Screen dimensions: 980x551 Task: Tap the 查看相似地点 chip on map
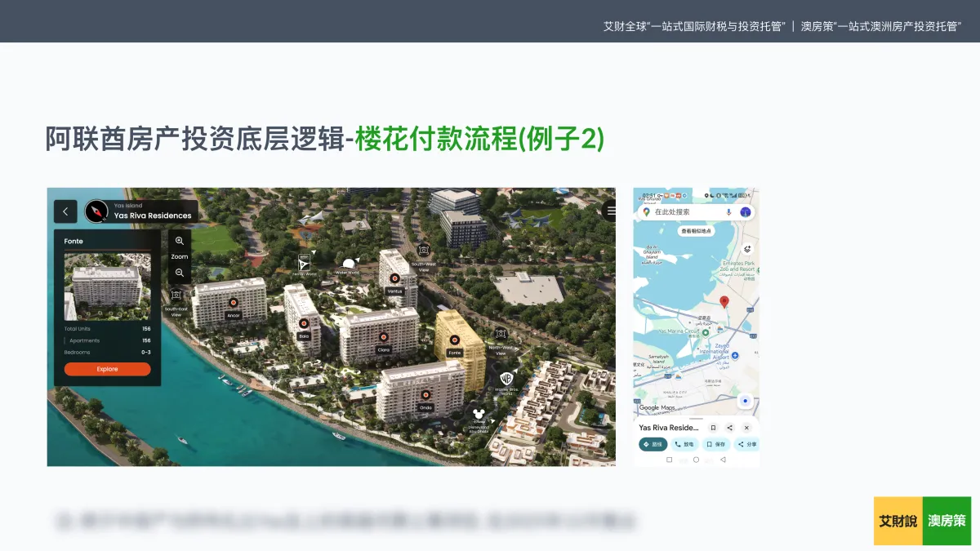pyautogui.click(x=697, y=231)
